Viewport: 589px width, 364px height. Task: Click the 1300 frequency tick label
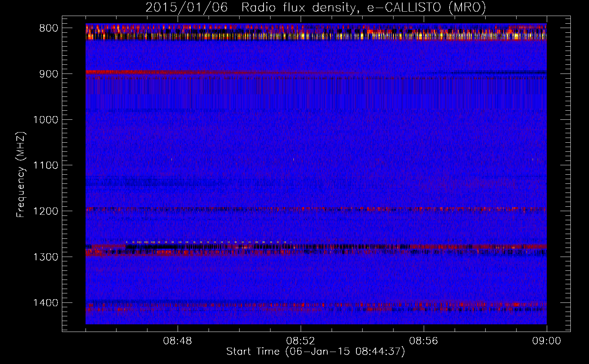coord(46,257)
